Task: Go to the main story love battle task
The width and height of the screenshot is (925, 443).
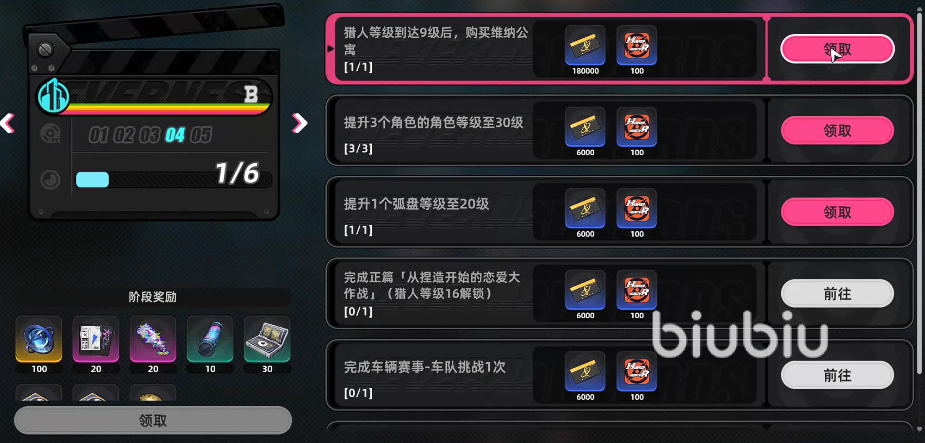Action: 837,293
